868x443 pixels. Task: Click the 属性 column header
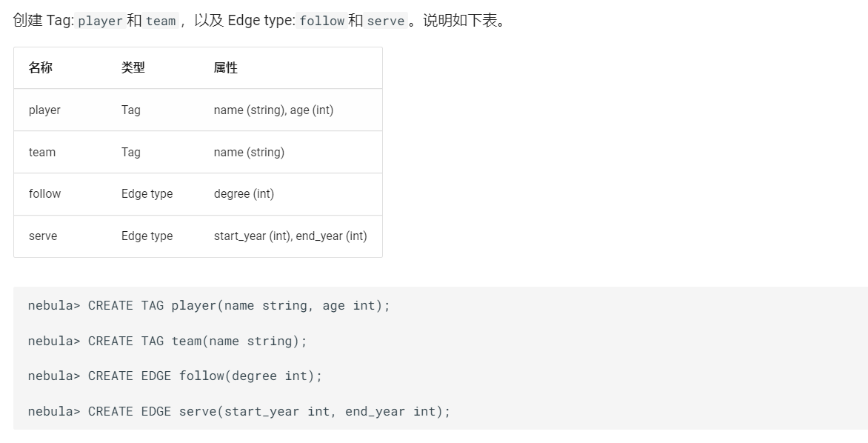click(x=226, y=67)
